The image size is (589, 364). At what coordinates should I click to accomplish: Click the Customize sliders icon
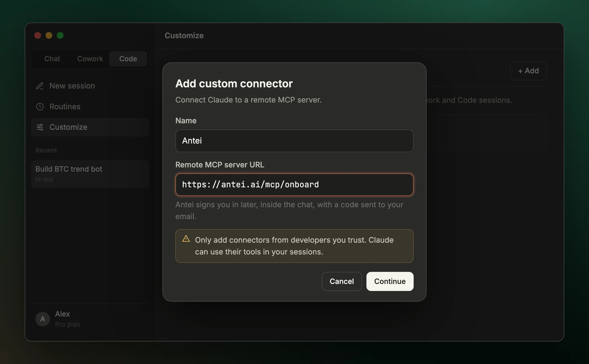(x=40, y=127)
